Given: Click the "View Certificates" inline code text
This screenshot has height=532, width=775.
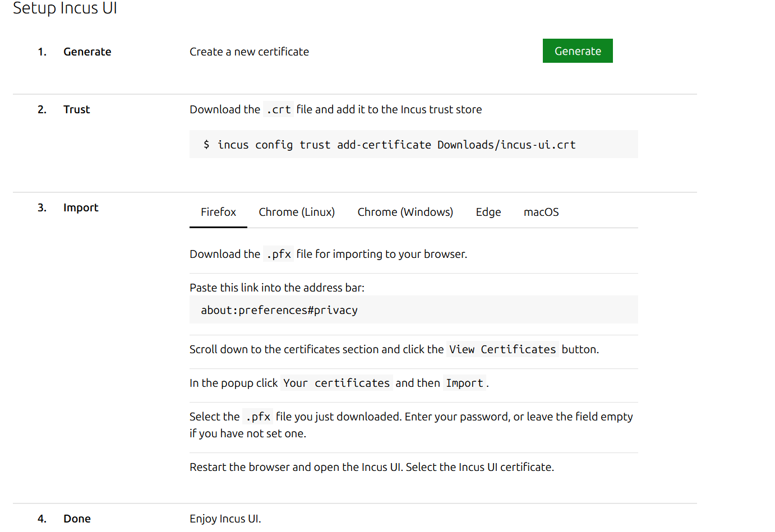Looking at the screenshot, I should click(x=502, y=349).
